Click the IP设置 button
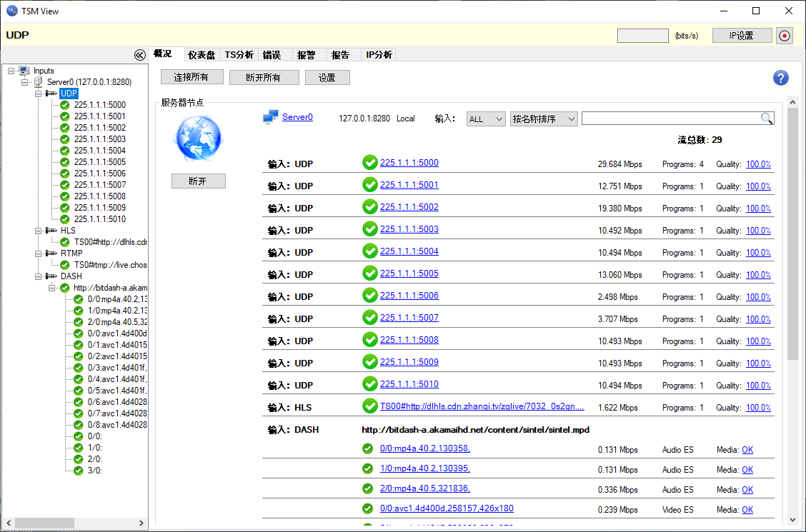 tap(742, 36)
